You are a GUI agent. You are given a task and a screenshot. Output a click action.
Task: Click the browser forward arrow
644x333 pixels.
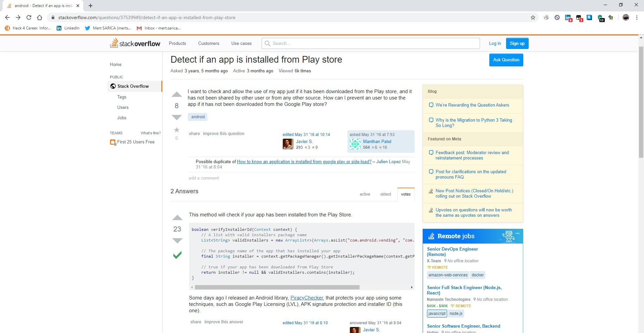[18, 17]
